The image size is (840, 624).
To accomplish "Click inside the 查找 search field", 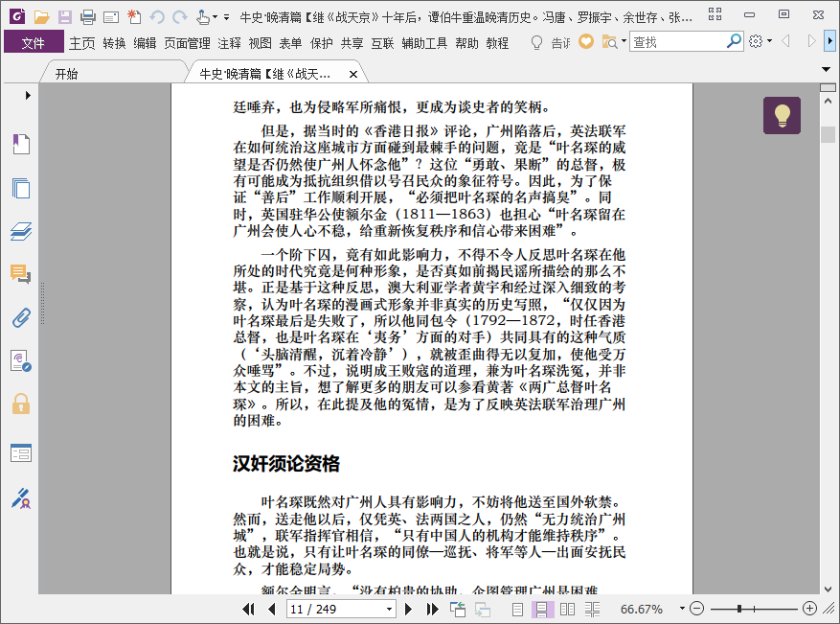I will pos(677,42).
